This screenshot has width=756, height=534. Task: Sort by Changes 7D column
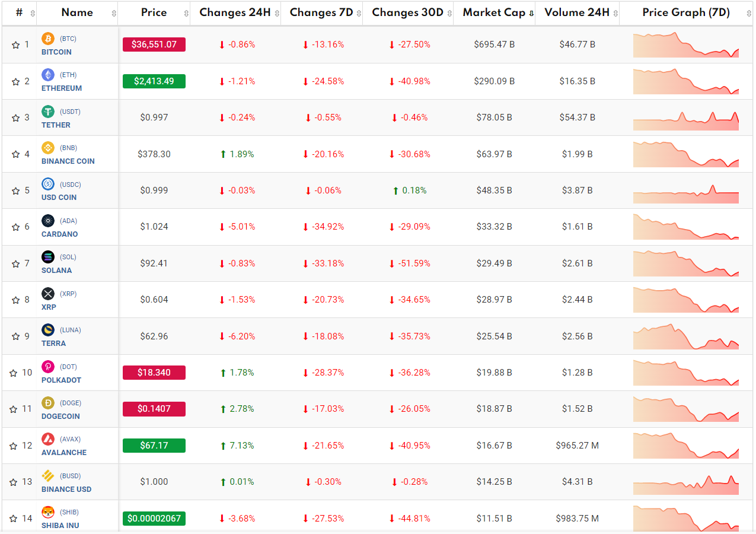coord(322,12)
